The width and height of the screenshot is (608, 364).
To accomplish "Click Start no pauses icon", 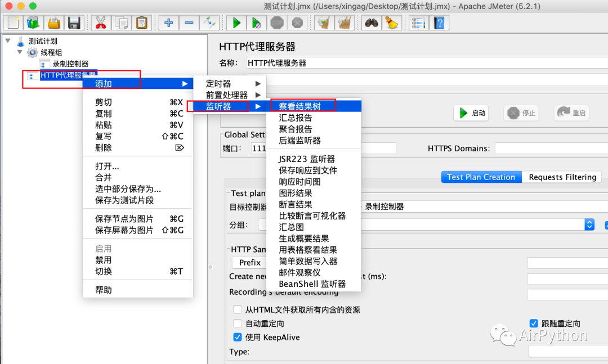I will coord(256,23).
